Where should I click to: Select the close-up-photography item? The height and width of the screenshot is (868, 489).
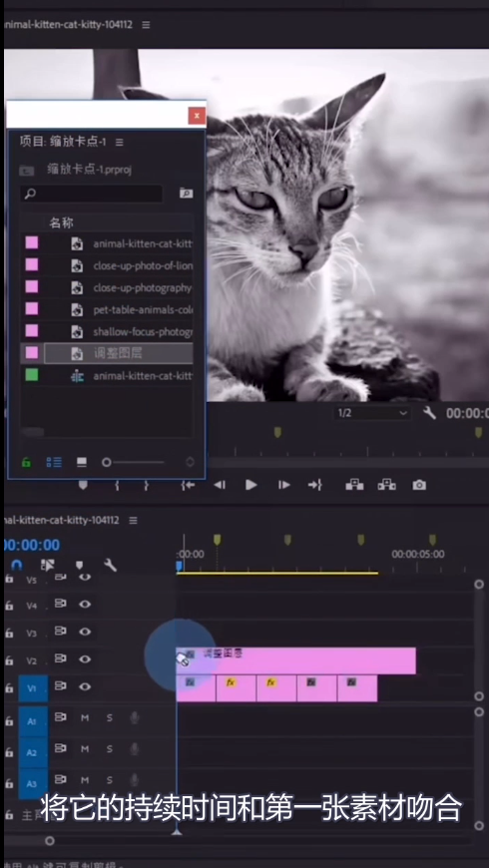pos(143,287)
